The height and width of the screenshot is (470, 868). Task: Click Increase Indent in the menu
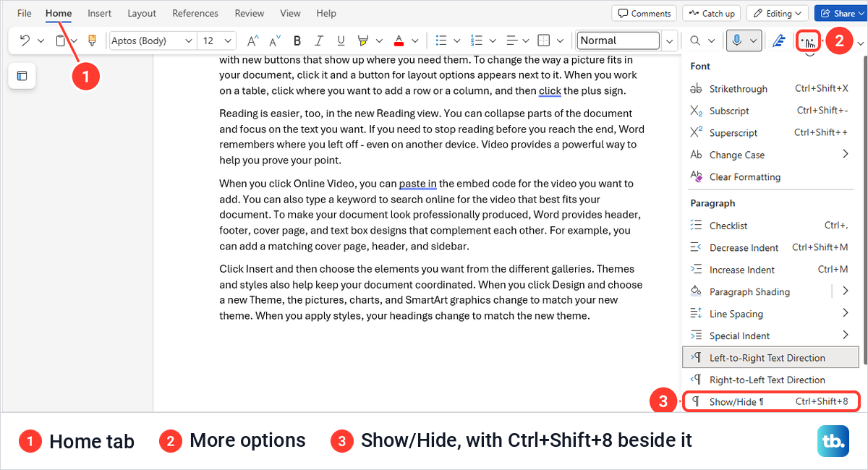pos(770,270)
